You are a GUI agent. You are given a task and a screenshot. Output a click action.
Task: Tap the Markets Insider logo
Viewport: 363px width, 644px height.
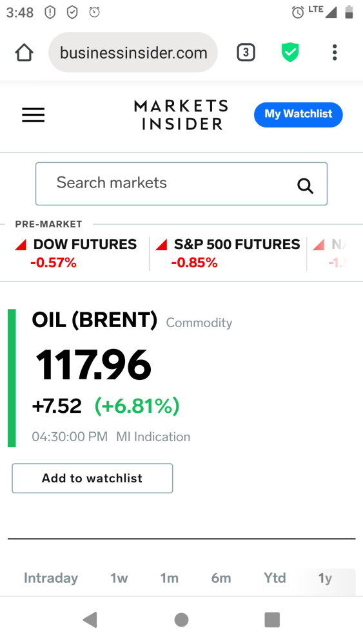click(x=181, y=115)
